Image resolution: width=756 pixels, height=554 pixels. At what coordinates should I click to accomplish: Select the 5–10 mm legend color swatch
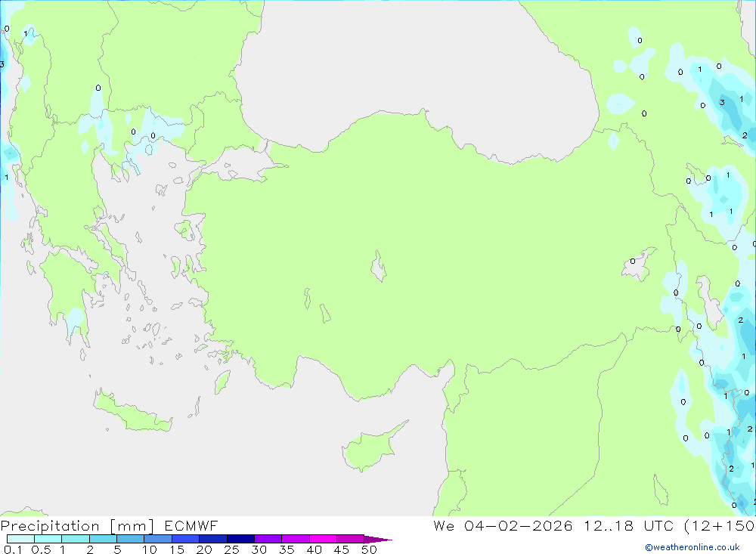coord(131,539)
